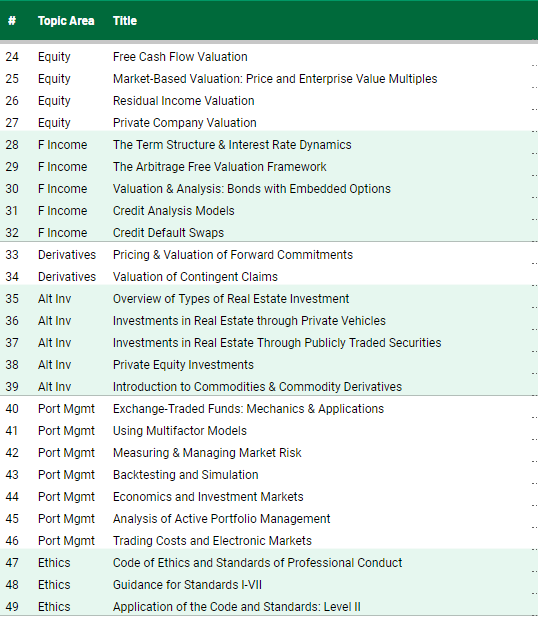538x627 pixels.
Task: Select 'Analysis of Active Portfolio Management'
Action: click(222, 519)
